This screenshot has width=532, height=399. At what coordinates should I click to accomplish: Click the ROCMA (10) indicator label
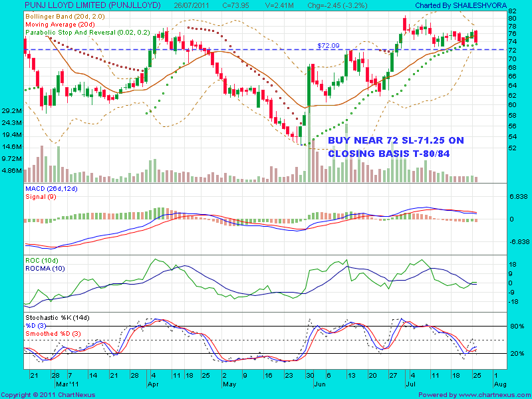(45, 269)
